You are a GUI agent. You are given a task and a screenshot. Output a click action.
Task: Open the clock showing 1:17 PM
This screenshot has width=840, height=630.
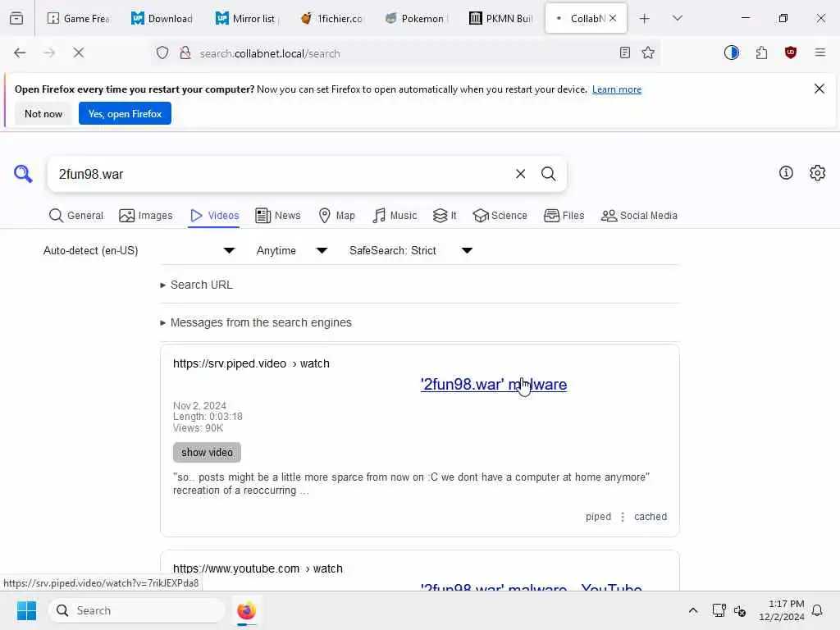782,610
